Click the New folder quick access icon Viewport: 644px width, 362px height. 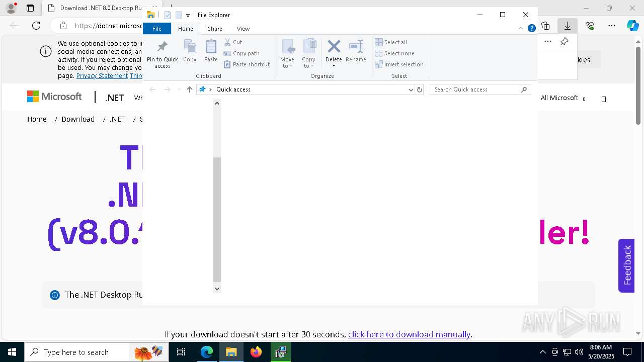(179, 15)
